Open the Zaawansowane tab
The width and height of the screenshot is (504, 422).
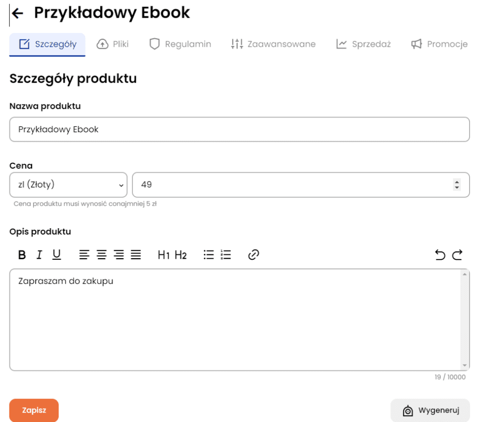click(273, 44)
